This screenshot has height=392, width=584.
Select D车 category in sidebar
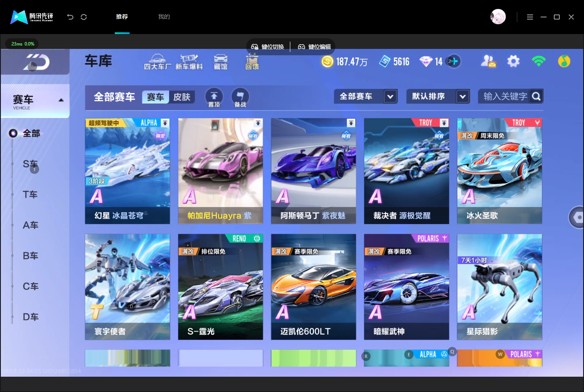tap(31, 317)
